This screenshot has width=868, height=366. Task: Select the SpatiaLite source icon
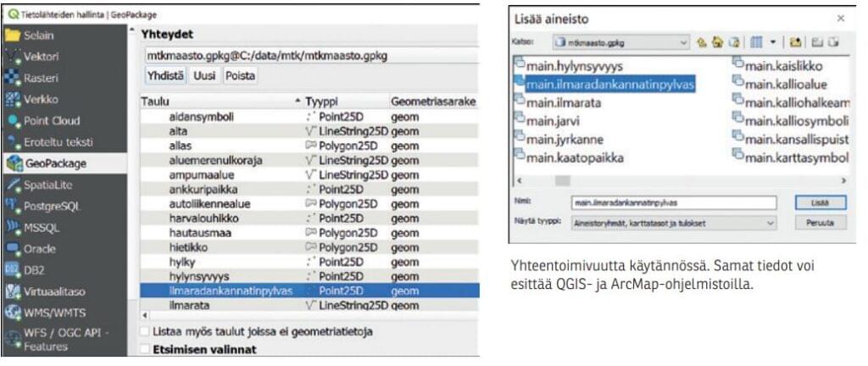click(x=13, y=184)
